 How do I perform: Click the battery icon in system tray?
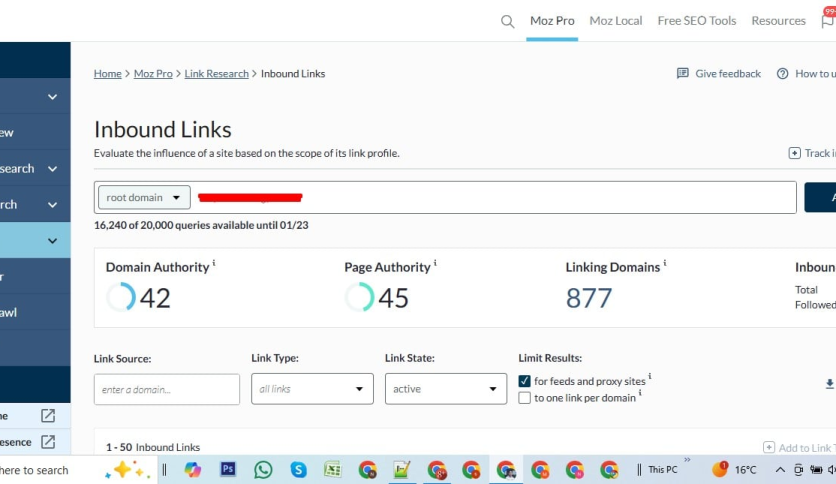tap(816, 470)
